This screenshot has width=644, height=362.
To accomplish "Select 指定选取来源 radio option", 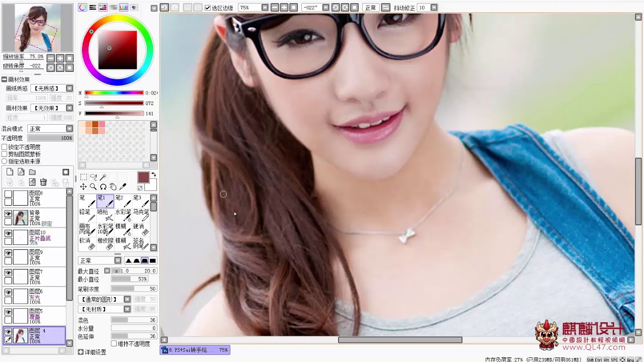I will [5, 161].
